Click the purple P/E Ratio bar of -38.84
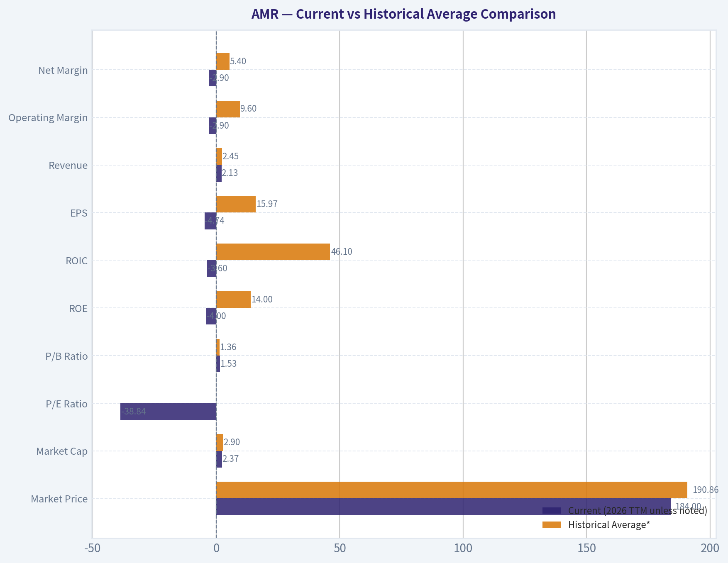This screenshot has height=563, width=728. point(168,412)
